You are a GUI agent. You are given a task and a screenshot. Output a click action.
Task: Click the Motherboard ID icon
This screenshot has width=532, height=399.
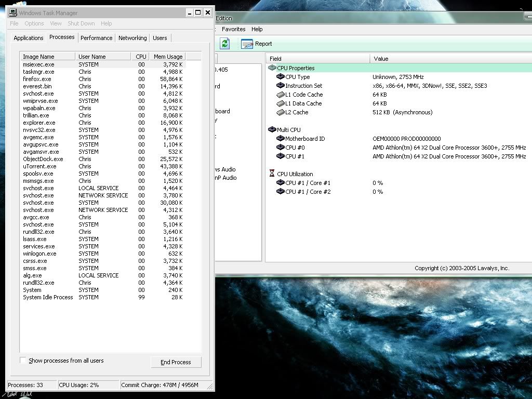coord(280,138)
